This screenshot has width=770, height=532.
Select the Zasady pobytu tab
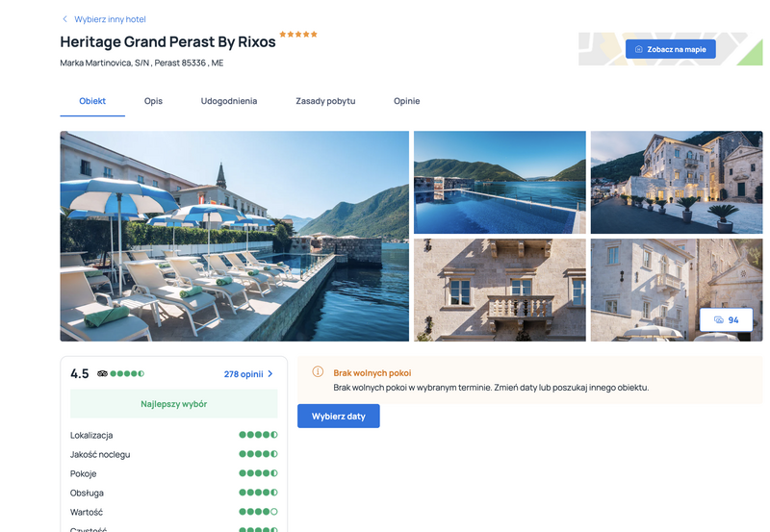(x=325, y=101)
